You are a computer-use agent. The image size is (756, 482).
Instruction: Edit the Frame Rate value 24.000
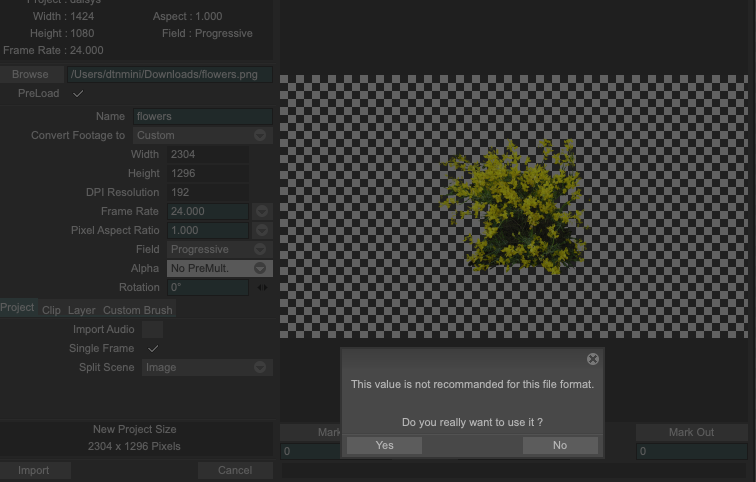[x=208, y=211]
